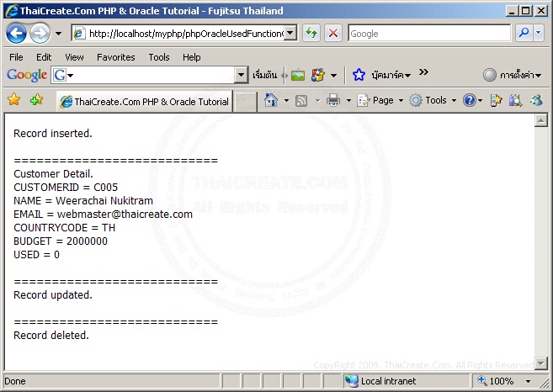Expand the Print options dropdown arrow
The height and width of the screenshot is (392, 553).
click(x=348, y=100)
